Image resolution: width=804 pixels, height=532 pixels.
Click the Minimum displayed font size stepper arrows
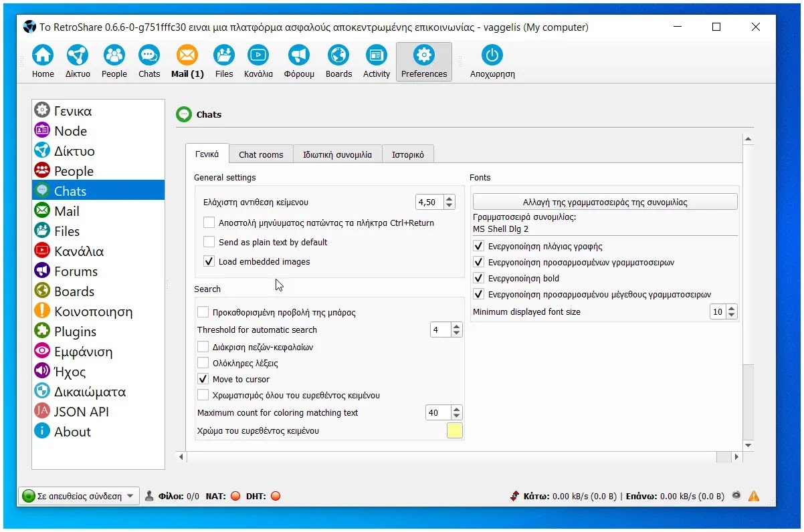731,311
